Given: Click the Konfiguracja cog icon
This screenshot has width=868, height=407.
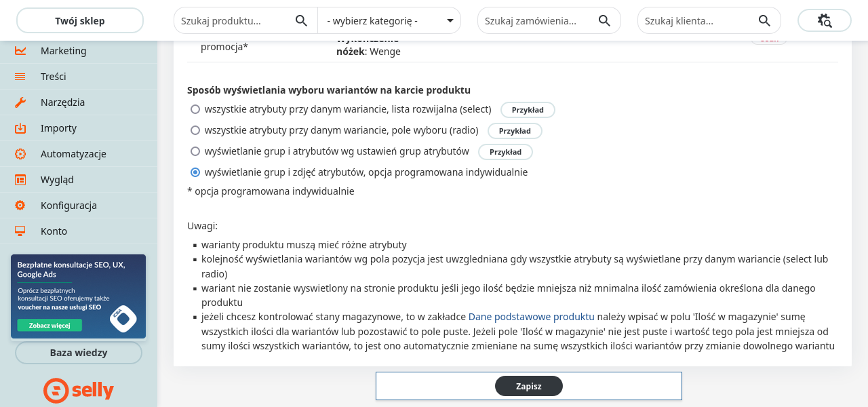Looking at the screenshot, I should pyautogui.click(x=20, y=206).
